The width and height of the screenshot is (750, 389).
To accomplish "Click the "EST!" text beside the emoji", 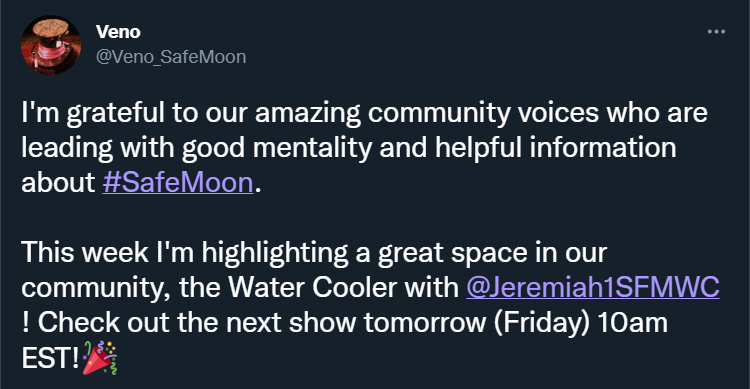I will coord(50,358).
